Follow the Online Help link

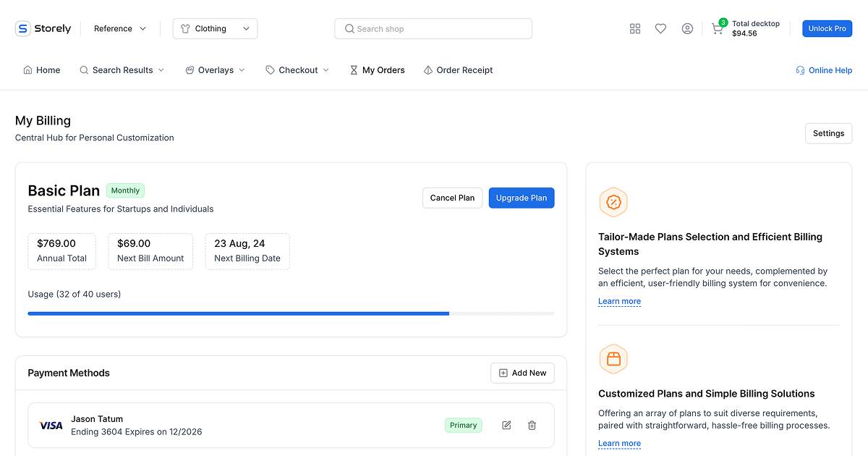click(x=824, y=70)
